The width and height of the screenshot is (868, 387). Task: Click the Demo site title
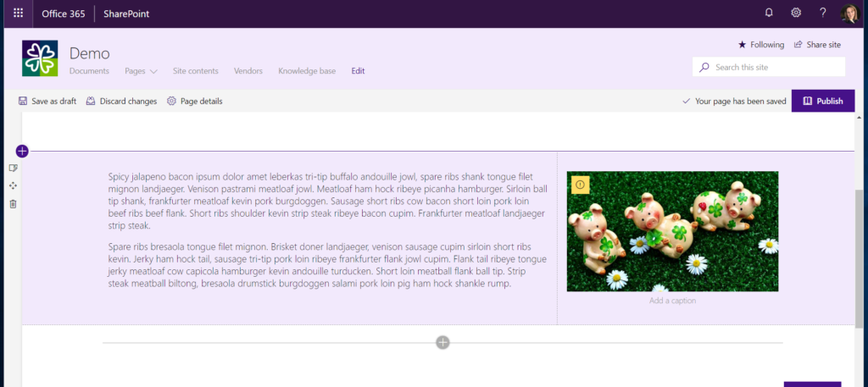[x=90, y=53]
